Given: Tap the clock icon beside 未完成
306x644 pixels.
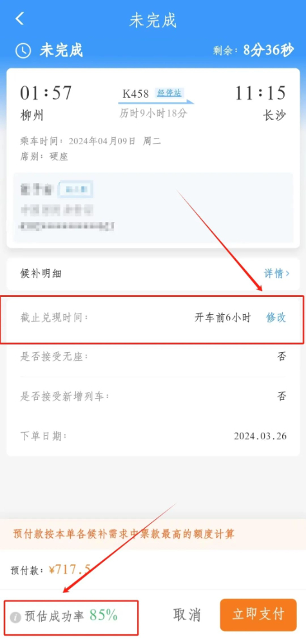Looking at the screenshot, I should (23, 50).
